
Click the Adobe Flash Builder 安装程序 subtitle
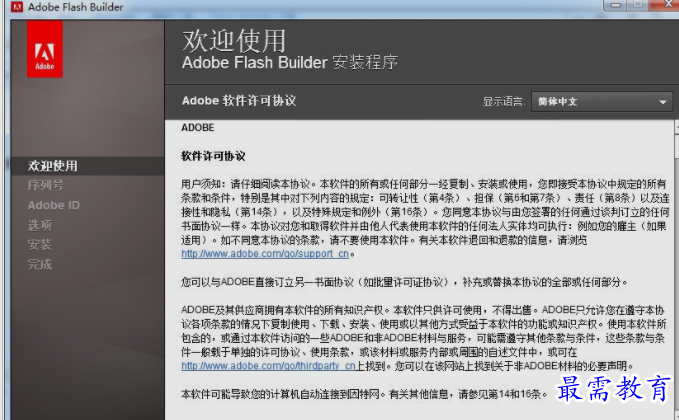[290, 63]
